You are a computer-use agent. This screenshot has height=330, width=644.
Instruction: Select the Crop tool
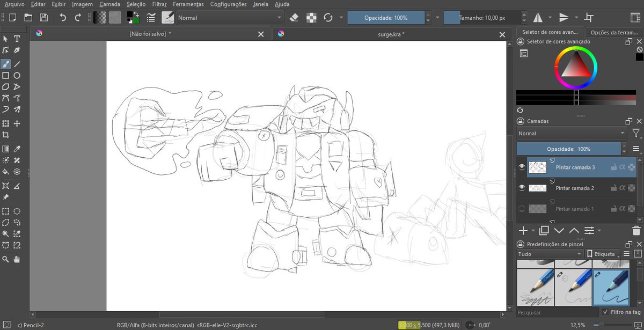6,135
